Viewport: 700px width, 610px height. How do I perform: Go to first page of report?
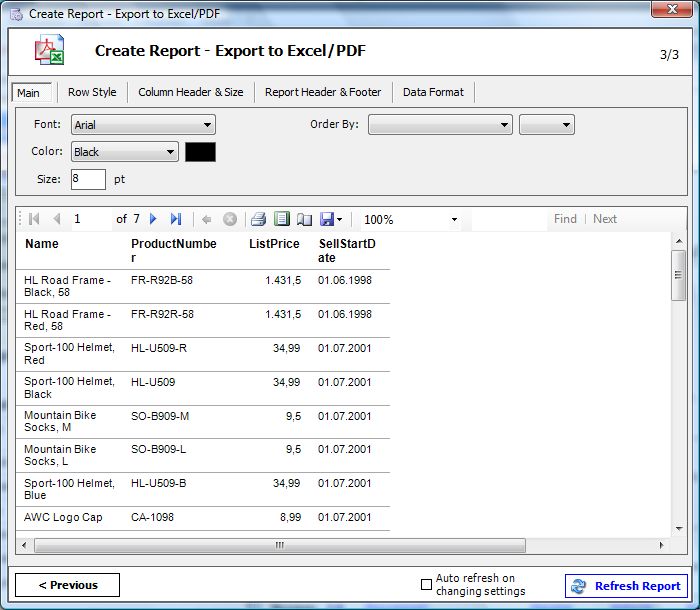point(34,219)
